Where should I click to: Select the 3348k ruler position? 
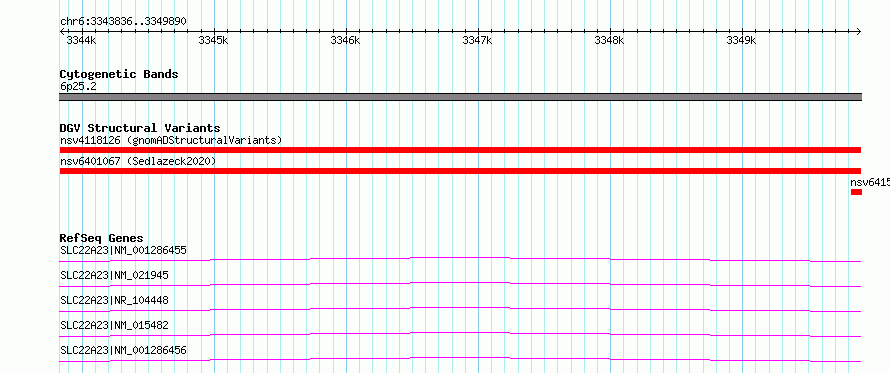coord(609,41)
